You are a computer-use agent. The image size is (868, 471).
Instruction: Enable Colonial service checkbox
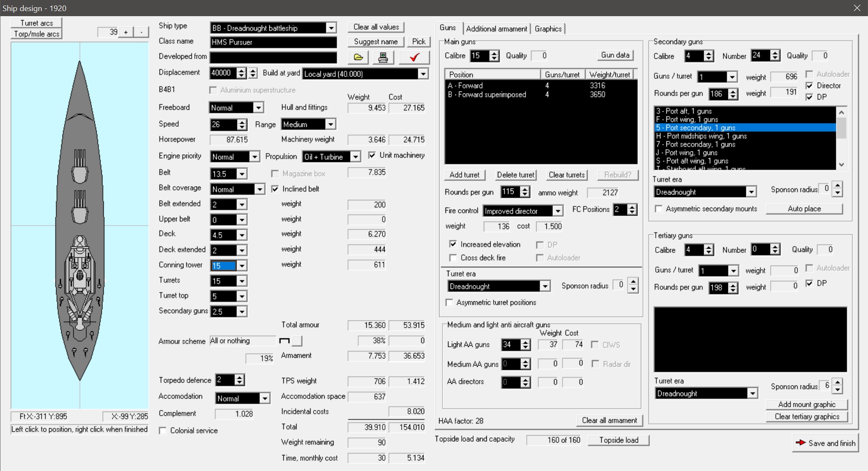click(x=163, y=431)
